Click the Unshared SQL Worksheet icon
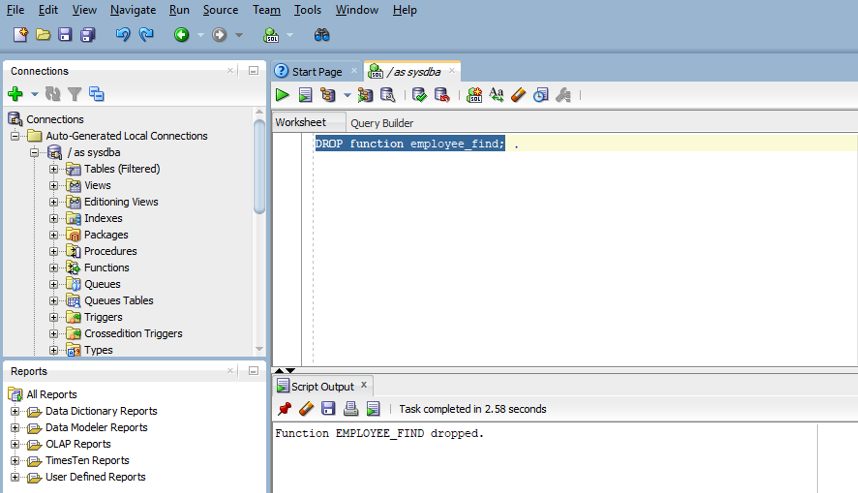This screenshot has height=493, width=858. [x=474, y=95]
